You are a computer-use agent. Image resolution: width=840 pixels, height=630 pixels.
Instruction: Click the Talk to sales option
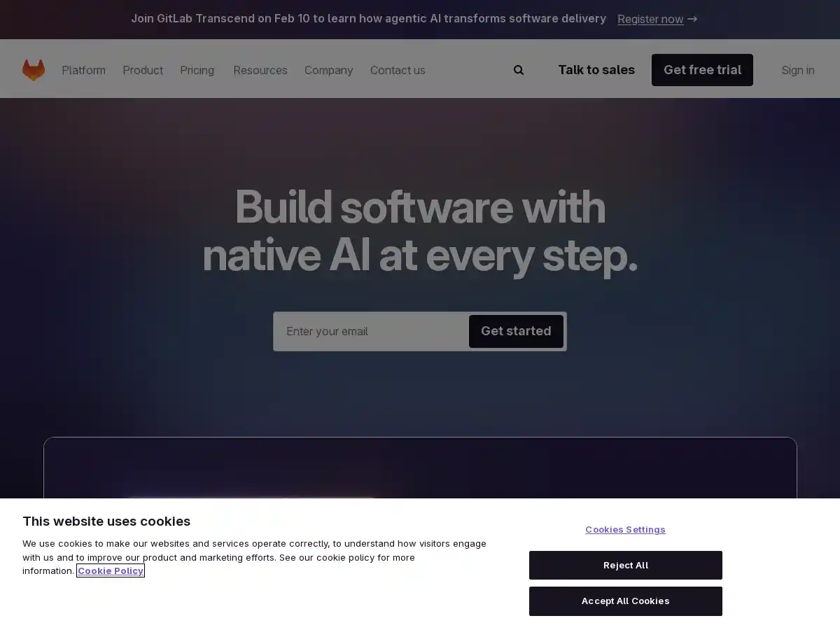596,69
